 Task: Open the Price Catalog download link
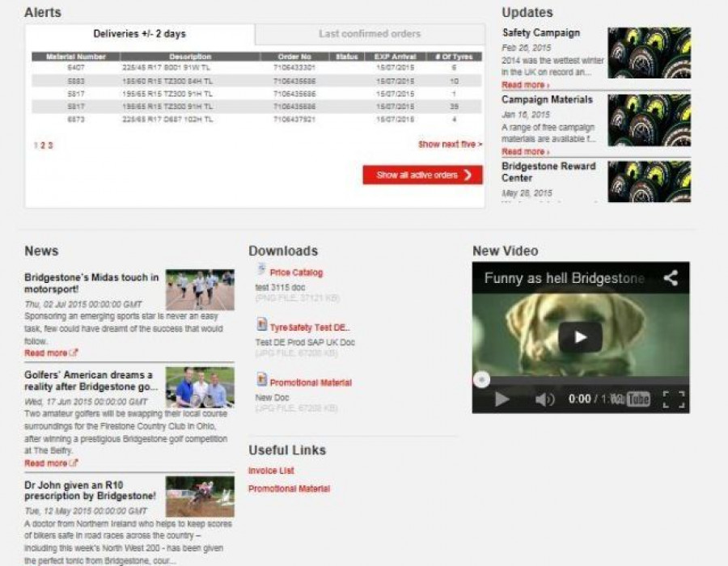point(296,272)
